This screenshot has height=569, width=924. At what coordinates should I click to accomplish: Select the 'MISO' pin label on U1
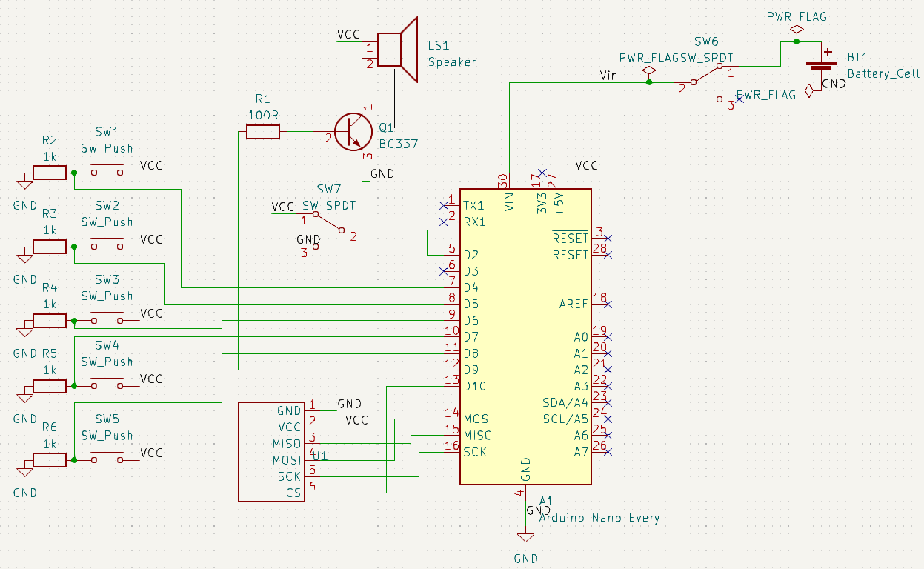click(287, 444)
